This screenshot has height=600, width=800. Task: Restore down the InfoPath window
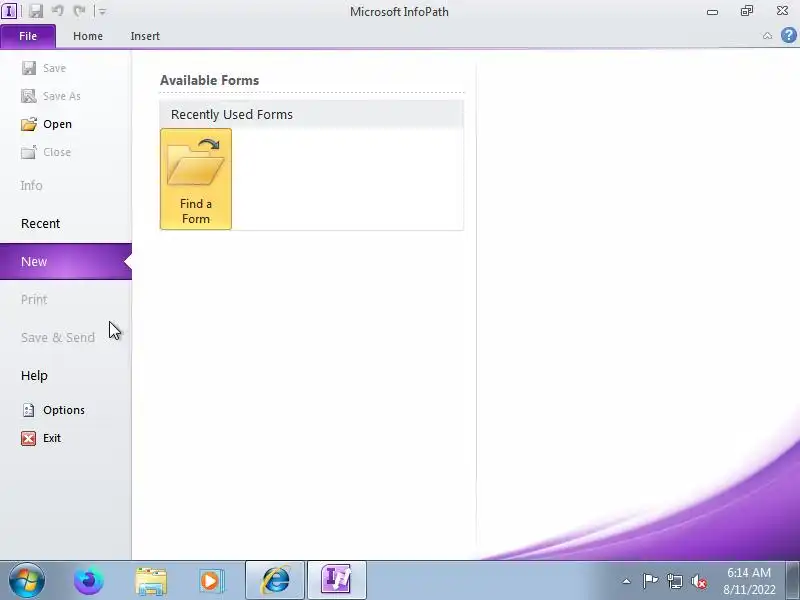(x=747, y=11)
